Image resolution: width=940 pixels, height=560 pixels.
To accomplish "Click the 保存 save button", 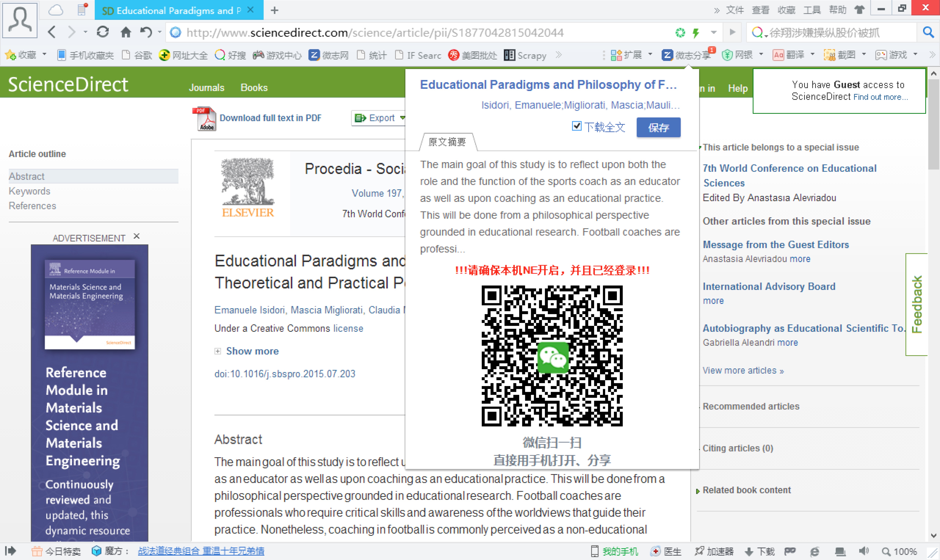I will [x=658, y=128].
